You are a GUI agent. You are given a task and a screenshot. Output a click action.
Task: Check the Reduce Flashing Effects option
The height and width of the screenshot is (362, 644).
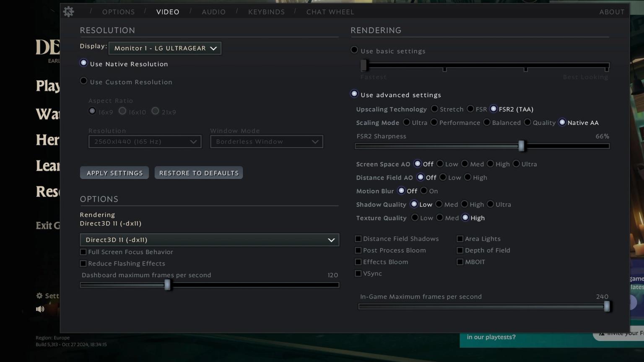(83, 263)
